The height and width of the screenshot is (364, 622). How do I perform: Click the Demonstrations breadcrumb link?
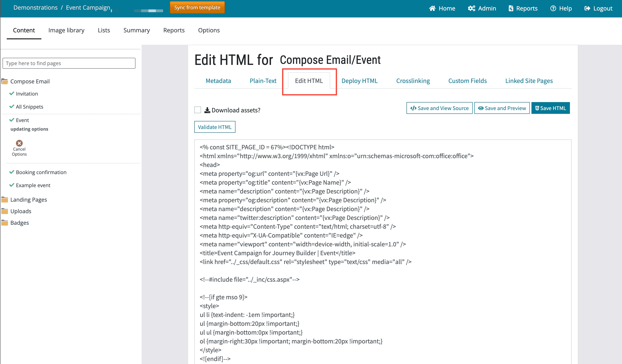click(x=36, y=8)
